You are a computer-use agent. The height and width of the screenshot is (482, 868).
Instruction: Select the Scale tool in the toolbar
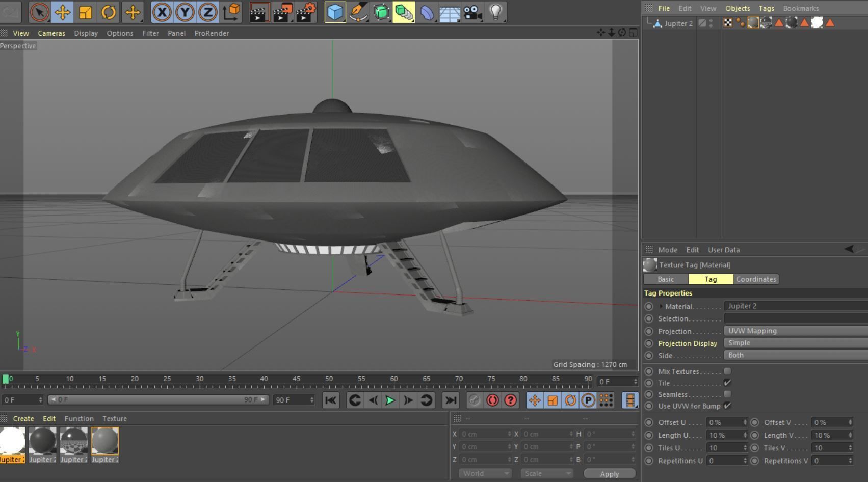click(85, 12)
